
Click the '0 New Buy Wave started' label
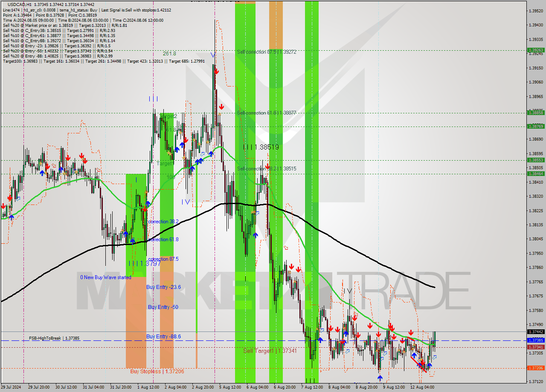pos(106,277)
